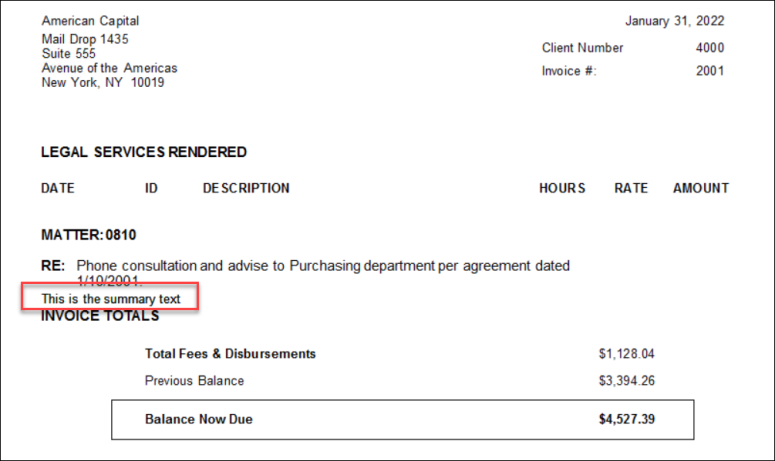This screenshot has height=461, width=775.
Task: Click the Avenue of the Americas line
Action: tap(109, 68)
